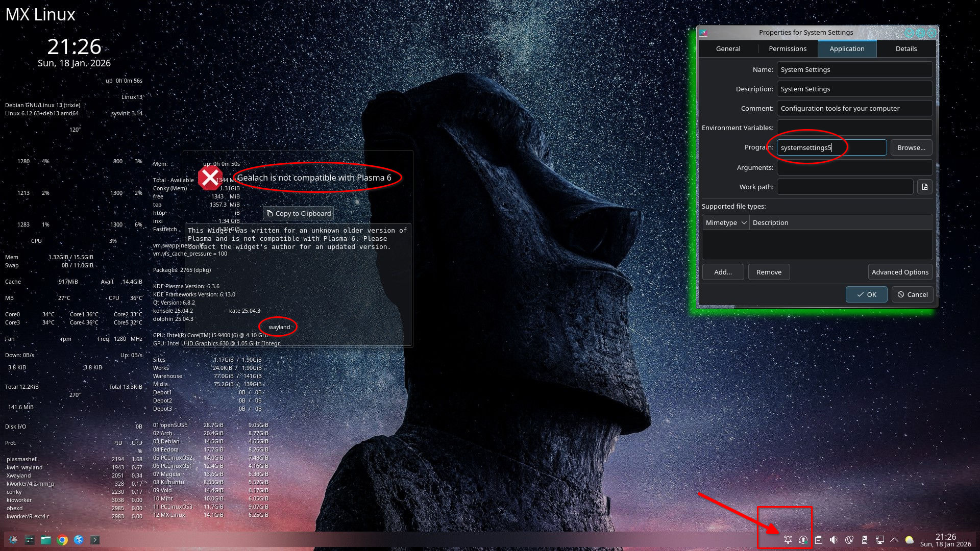The height and width of the screenshot is (551, 980).
Task: Click the weather icon in the panel
Action: pos(910,540)
